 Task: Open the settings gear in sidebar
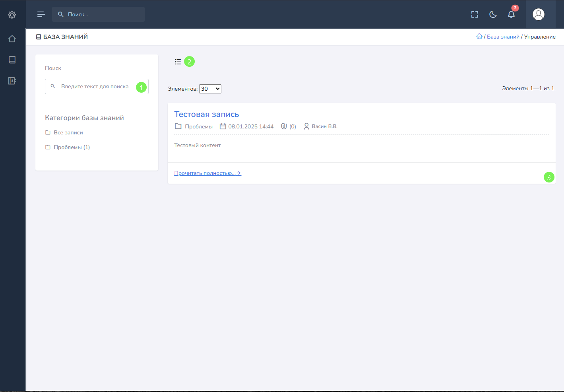click(12, 15)
